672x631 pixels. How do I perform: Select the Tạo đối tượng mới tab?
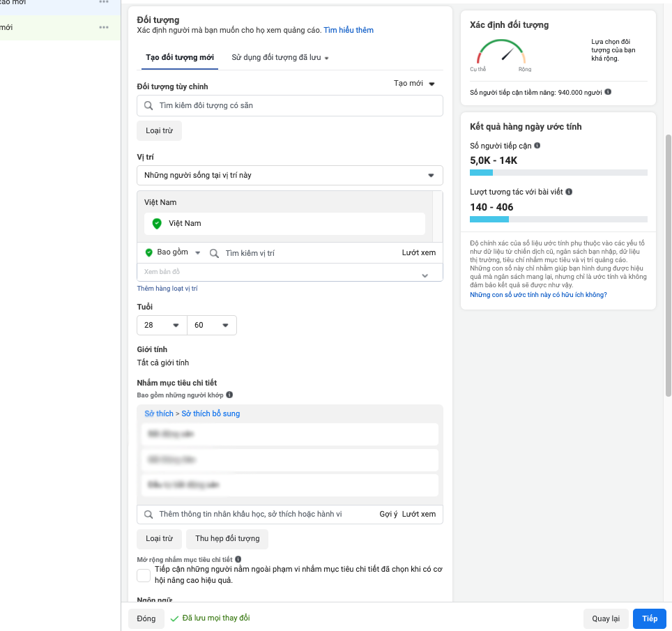pyautogui.click(x=179, y=58)
